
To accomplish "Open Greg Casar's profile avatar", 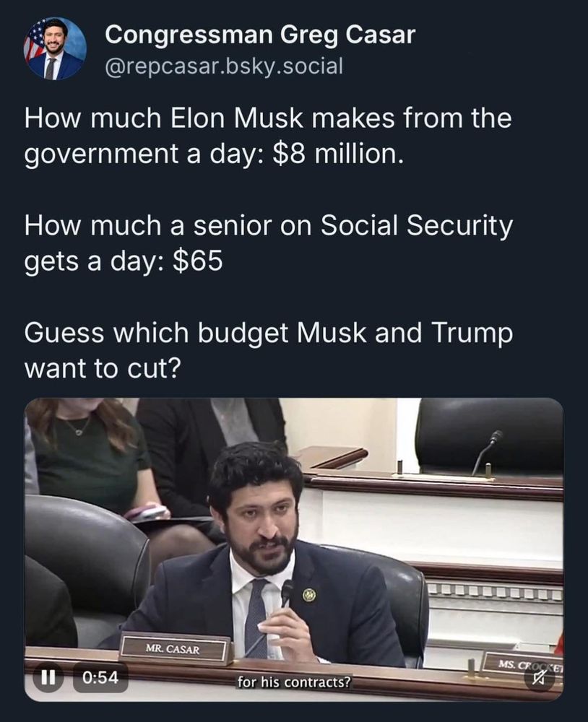I will [56, 48].
